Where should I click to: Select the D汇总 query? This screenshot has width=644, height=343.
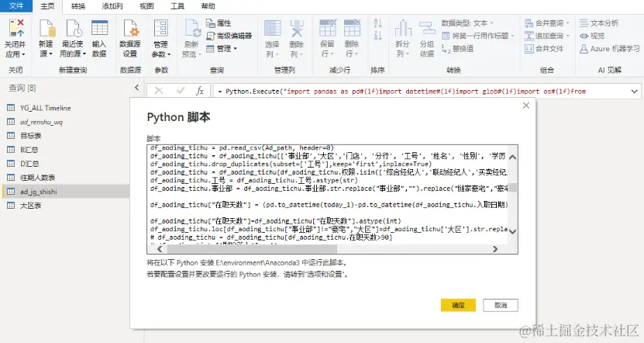click(65, 164)
